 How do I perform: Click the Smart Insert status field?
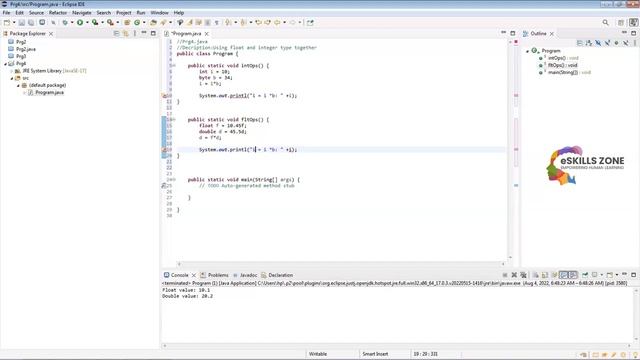(x=375, y=354)
